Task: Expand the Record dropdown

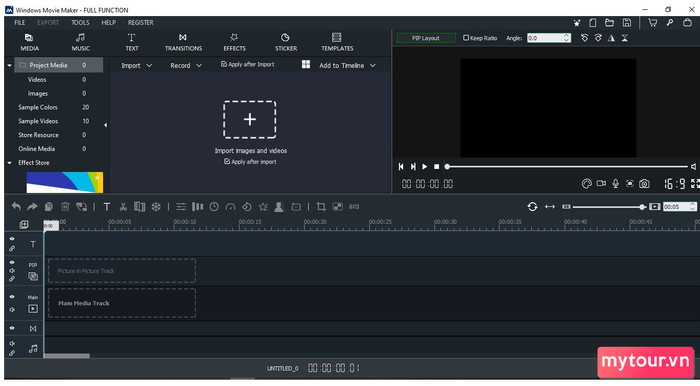Action: pos(186,66)
